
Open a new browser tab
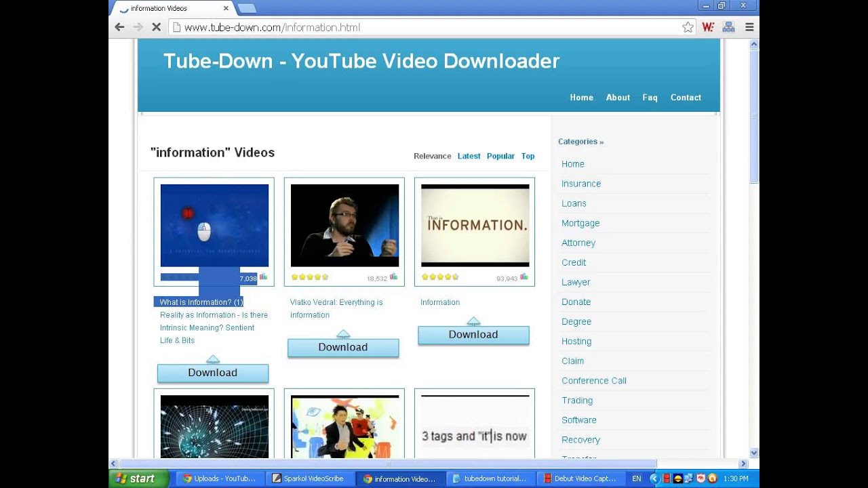pos(247,8)
